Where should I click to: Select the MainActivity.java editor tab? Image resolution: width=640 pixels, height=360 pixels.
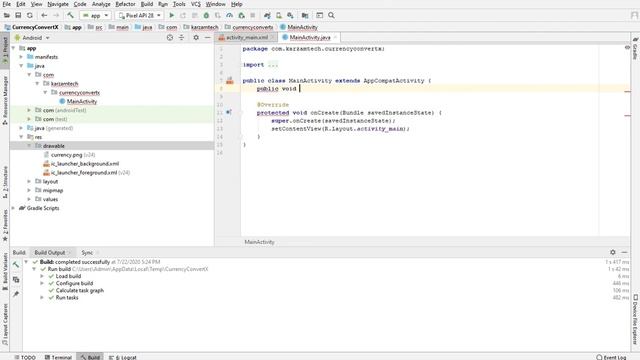(310, 37)
